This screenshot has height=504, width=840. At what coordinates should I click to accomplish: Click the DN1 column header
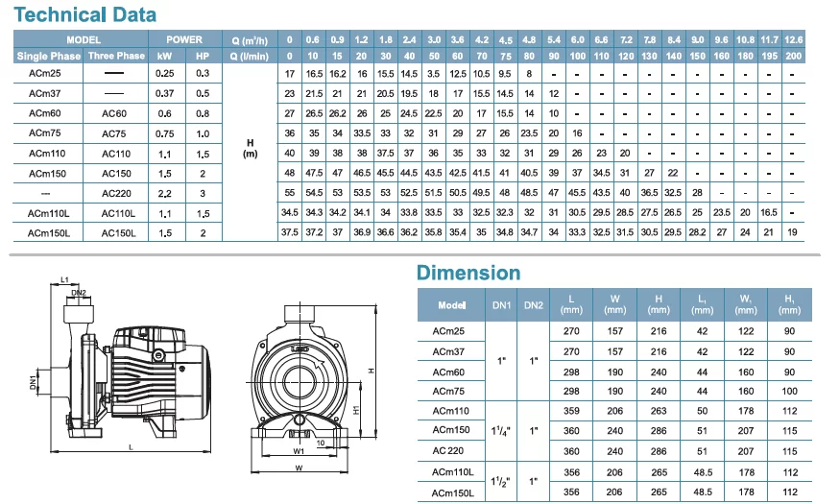point(501,304)
